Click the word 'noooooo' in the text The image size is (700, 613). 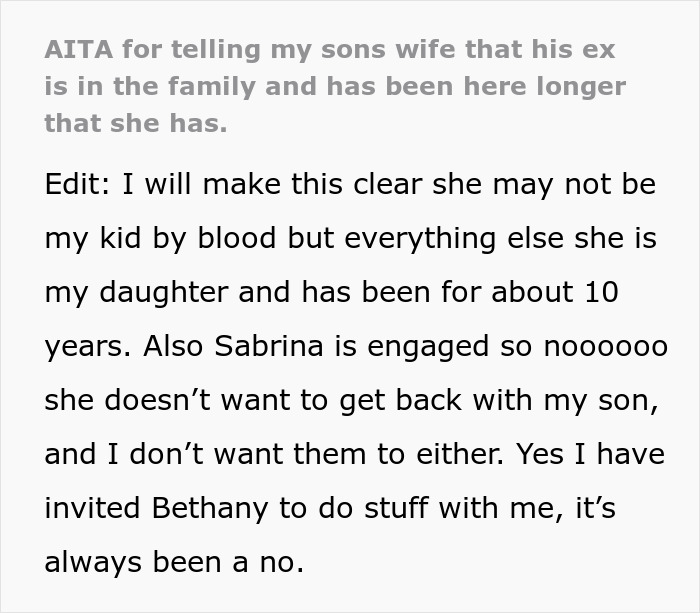(x=605, y=346)
